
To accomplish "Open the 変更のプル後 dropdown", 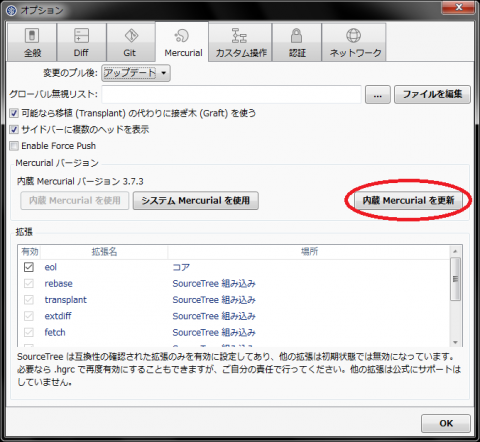I will [x=136, y=73].
